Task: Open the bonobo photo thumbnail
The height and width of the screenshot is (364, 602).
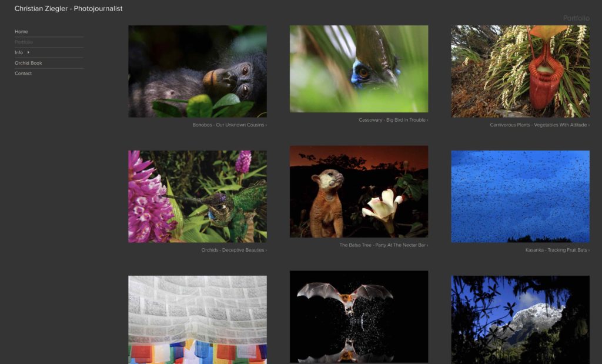Action: [198, 71]
